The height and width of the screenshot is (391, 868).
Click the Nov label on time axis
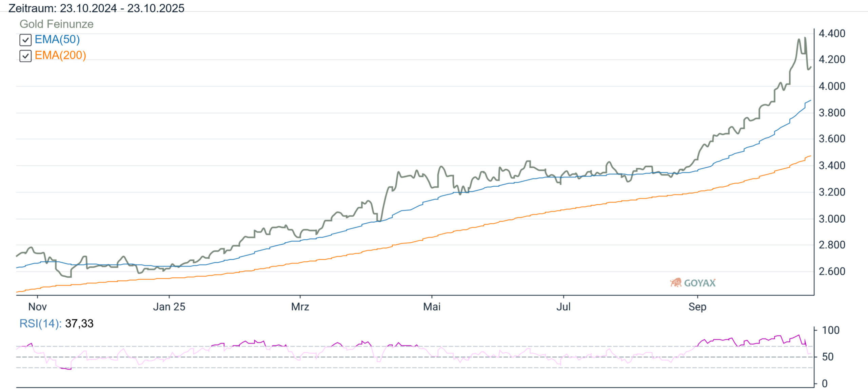[x=37, y=307]
